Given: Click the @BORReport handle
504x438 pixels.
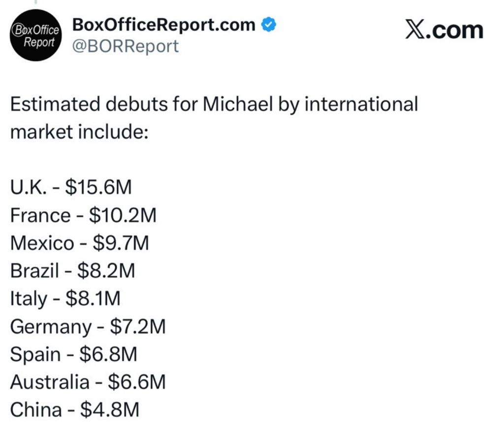Looking at the screenshot, I should click(126, 46).
